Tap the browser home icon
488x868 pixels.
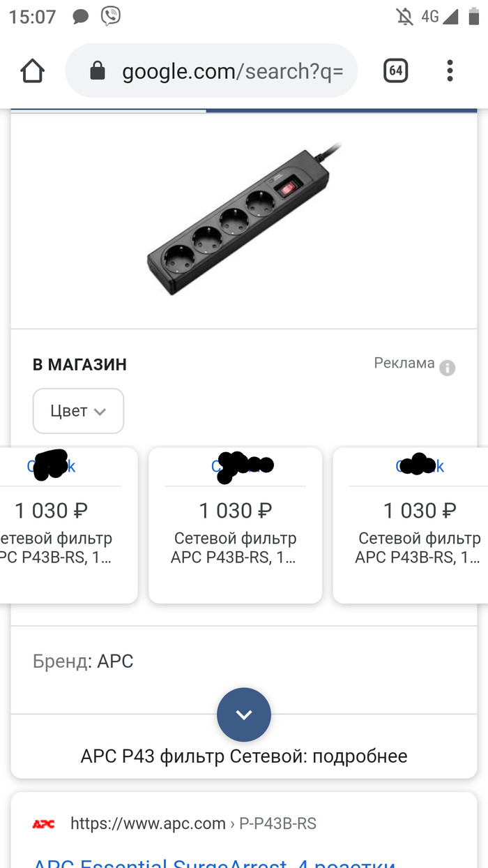click(32, 70)
